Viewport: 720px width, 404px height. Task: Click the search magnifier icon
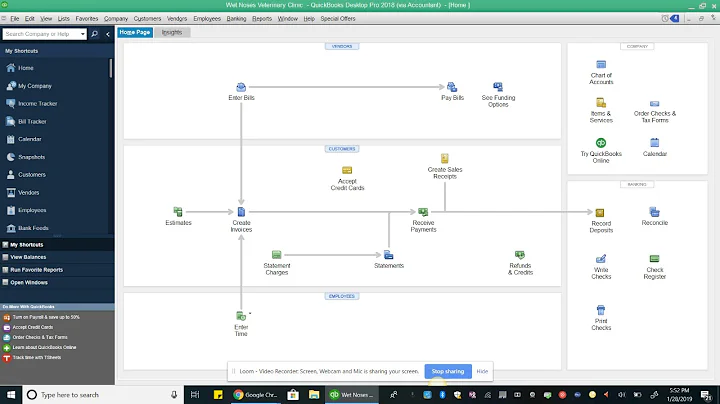[95, 34]
